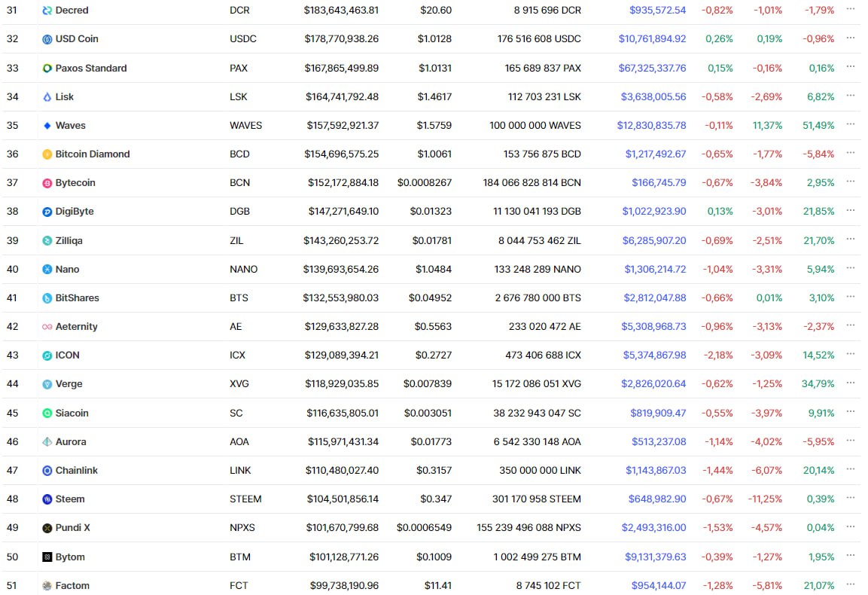
Task: Open Zilliqa volume $6,285,907.20 link
Action: pyautogui.click(x=653, y=240)
